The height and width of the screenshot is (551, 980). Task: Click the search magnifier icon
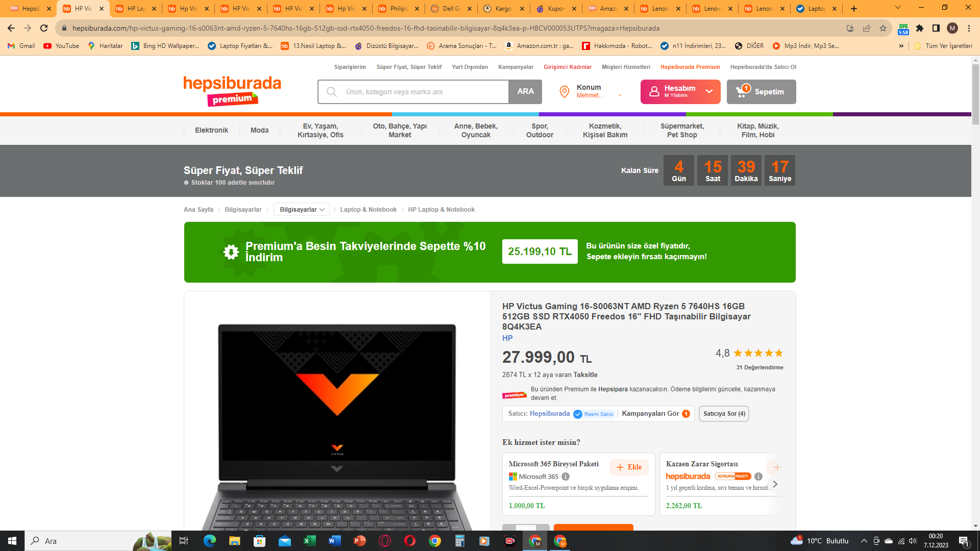coord(332,92)
